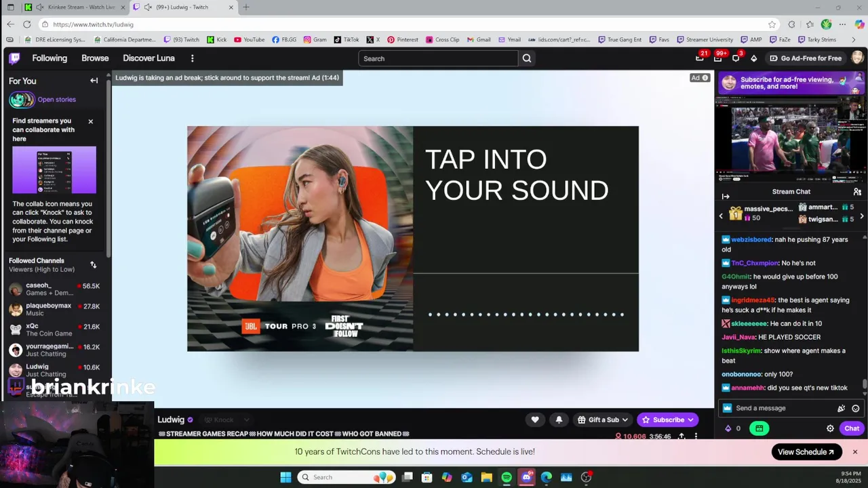Click the Get Bits diamond icon in the header
The image size is (868, 488).
point(753,58)
